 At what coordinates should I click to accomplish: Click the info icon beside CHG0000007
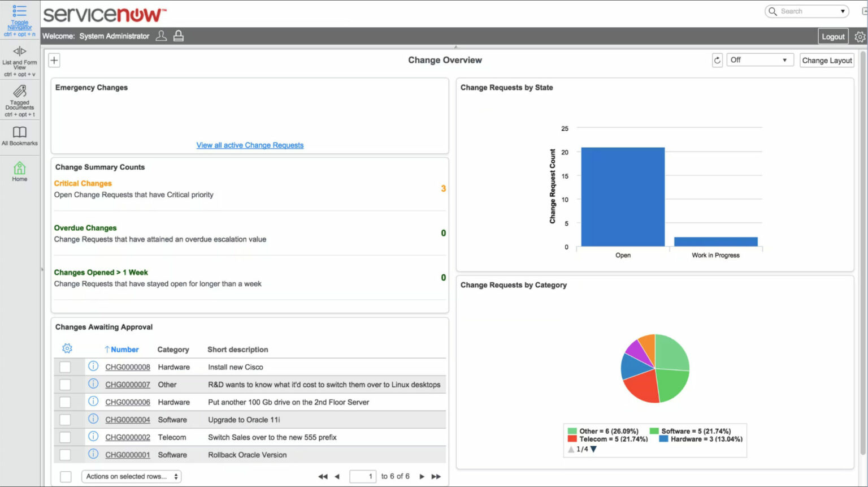point(93,384)
